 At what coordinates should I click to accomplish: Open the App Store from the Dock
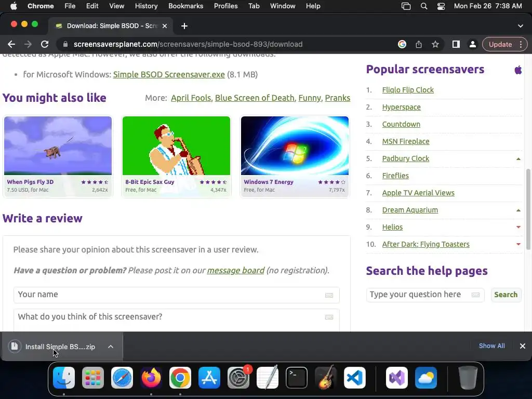click(209, 378)
